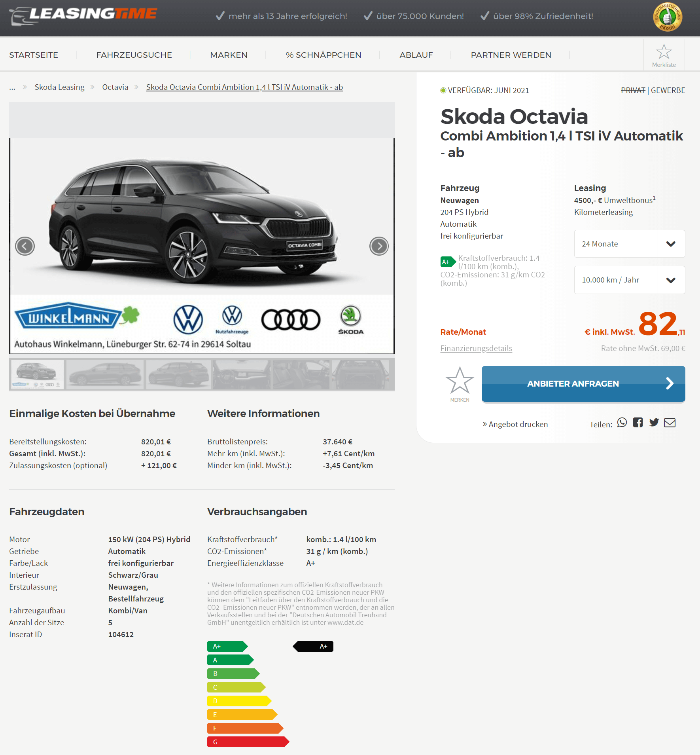Click the Anbieter anfragen button
Image resolution: width=700 pixels, height=755 pixels.
click(x=583, y=384)
